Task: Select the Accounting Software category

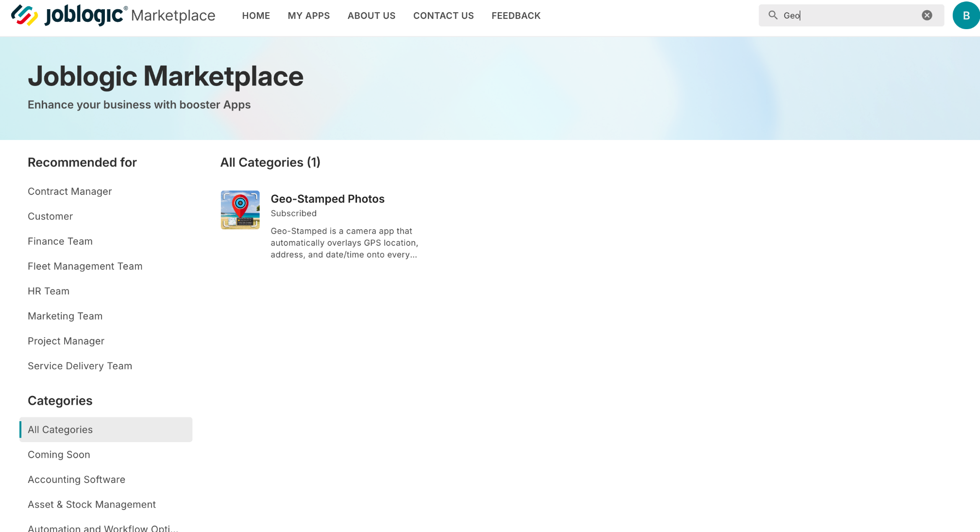Action: [x=77, y=480]
